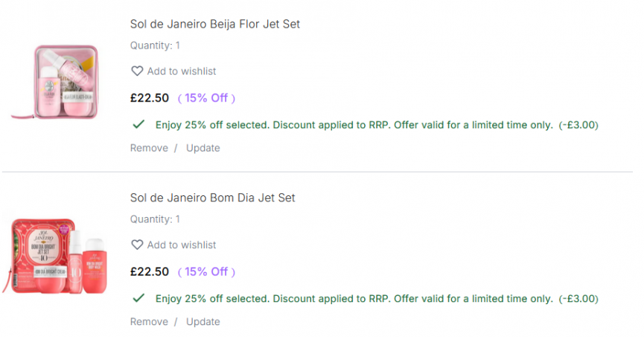Select 'Add to wishlist' text for Bom Dia set
The image size is (644, 337).
pos(182,245)
